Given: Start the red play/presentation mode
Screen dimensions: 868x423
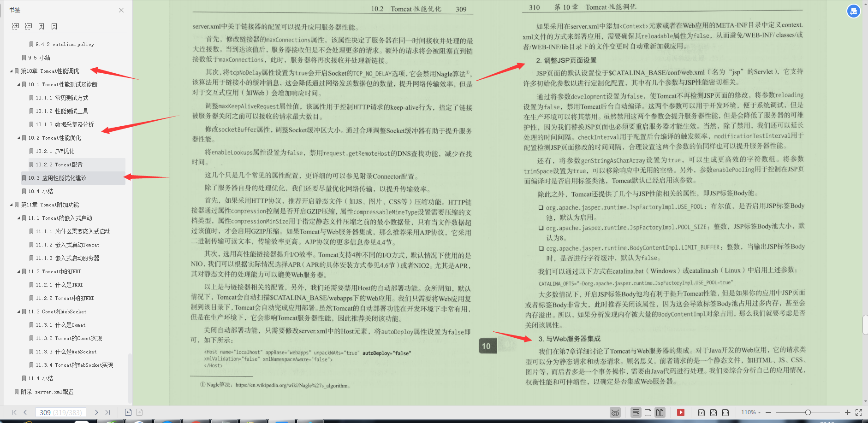Looking at the screenshot, I should tap(681, 412).
